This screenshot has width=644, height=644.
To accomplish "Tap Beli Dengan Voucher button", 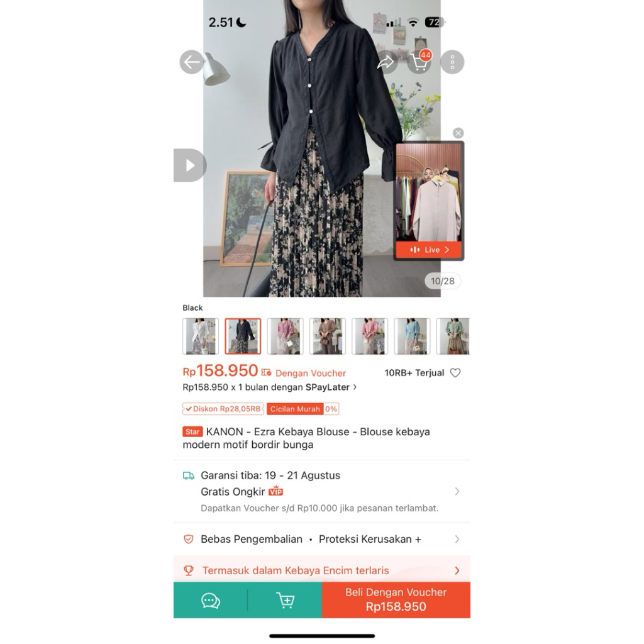I will pos(396,600).
